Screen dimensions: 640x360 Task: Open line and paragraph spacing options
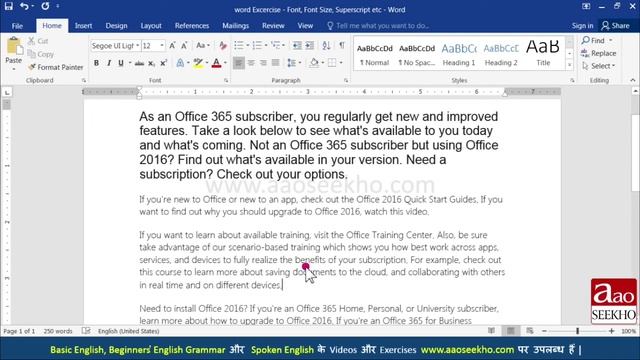point(291,63)
